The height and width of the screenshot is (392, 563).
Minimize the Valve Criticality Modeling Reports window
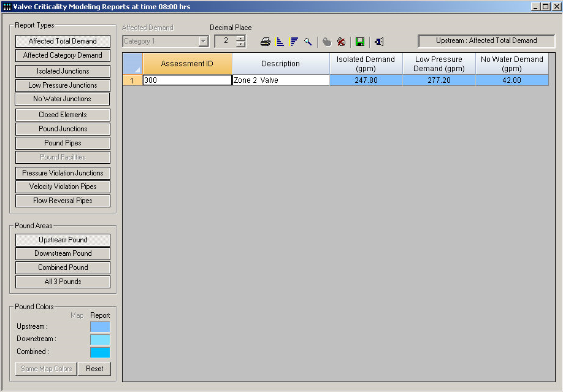point(535,7)
